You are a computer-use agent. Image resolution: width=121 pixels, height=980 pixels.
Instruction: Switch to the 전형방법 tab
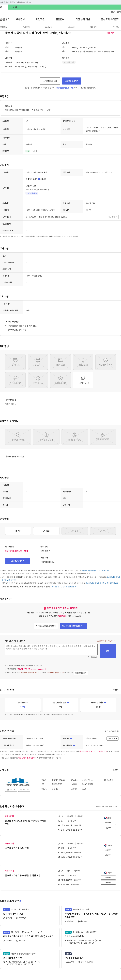[94, 27]
